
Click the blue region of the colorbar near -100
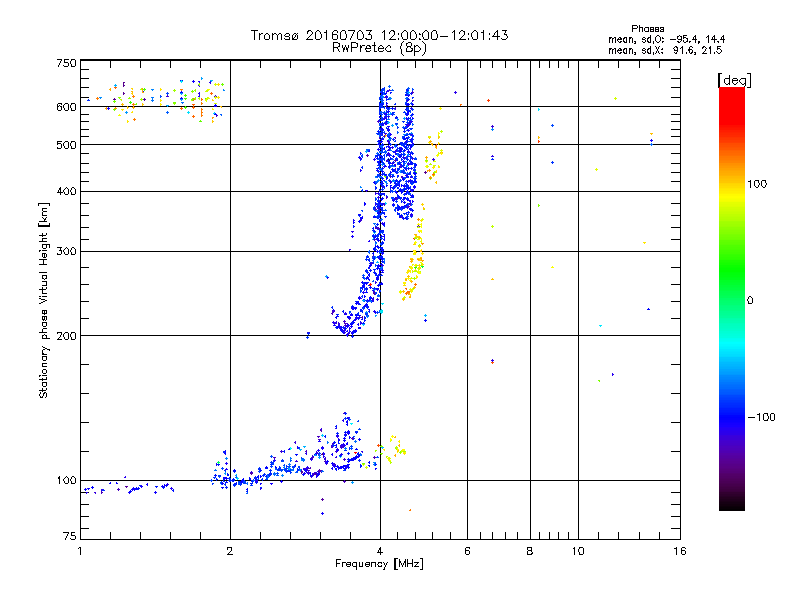732,413
